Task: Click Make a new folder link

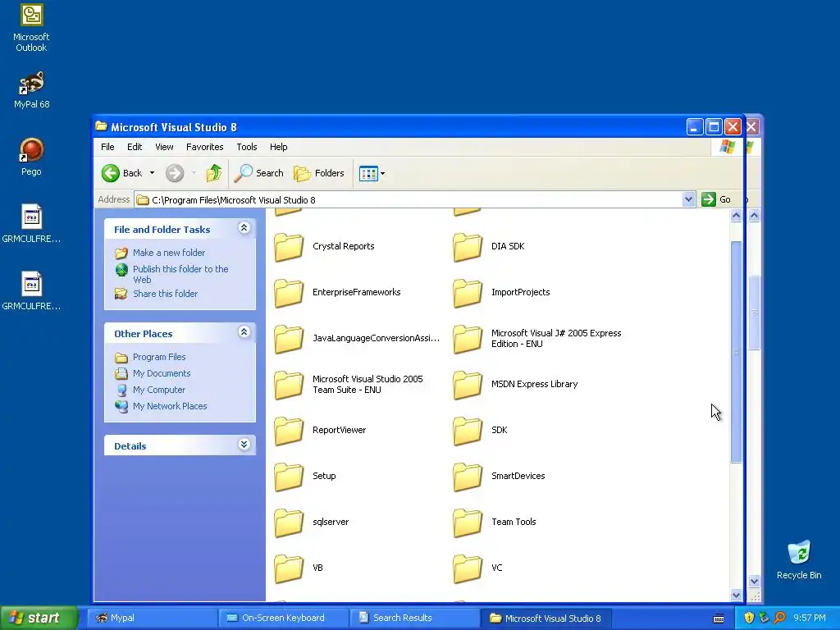Action: click(169, 253)
